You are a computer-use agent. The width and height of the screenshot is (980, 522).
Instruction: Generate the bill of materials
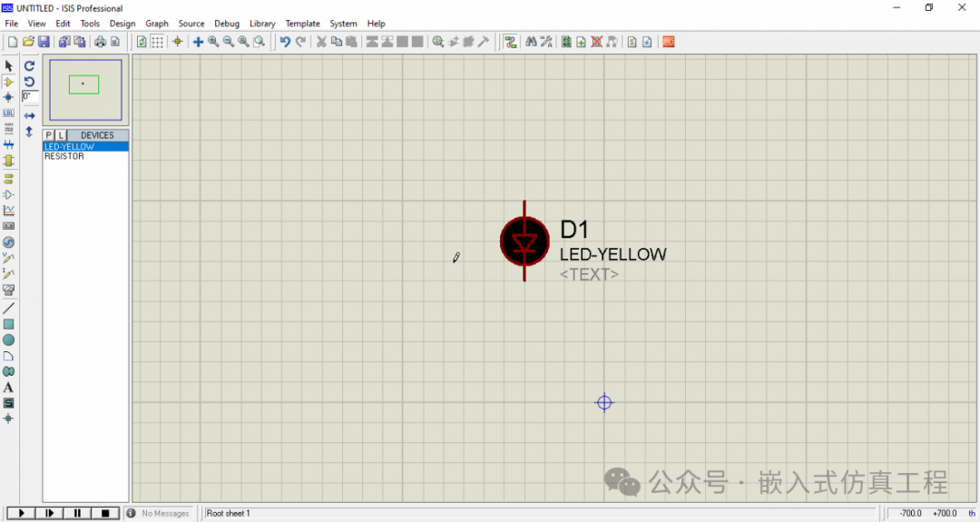(632, 42)
